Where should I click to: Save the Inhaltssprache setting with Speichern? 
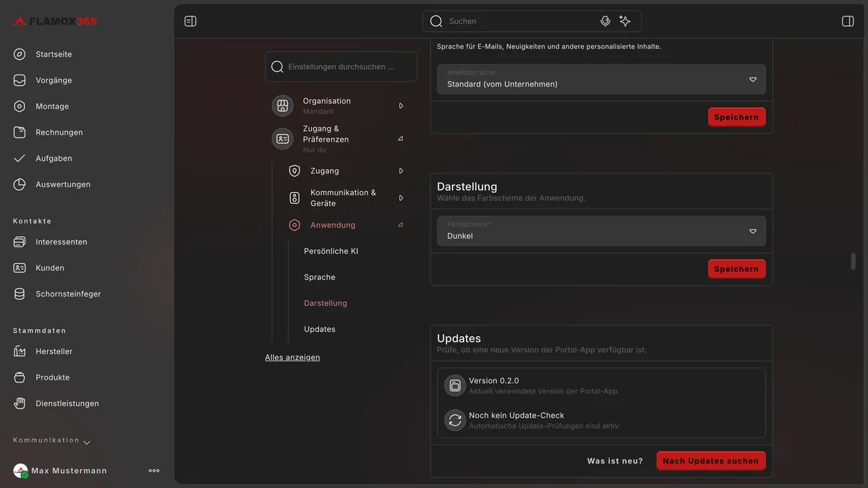pyautogui.click(x=736, y=117)
